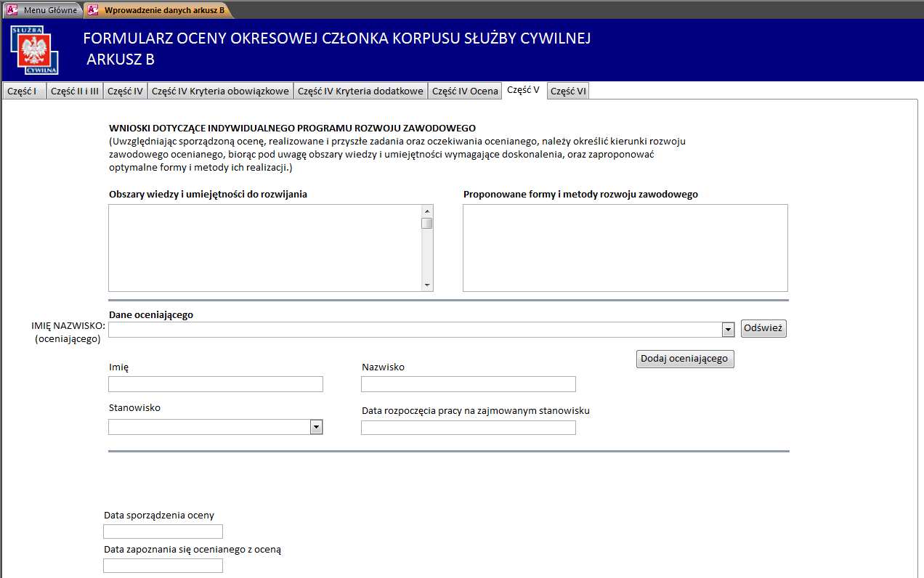
Task: Click the scroll up arrow in Obszary wiedzy box
Action: [427, 211]
